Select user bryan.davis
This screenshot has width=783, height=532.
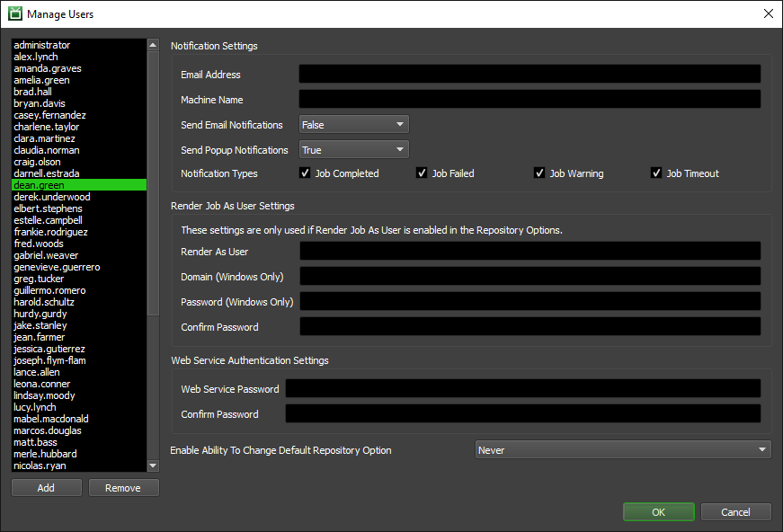tap(79, 103)
